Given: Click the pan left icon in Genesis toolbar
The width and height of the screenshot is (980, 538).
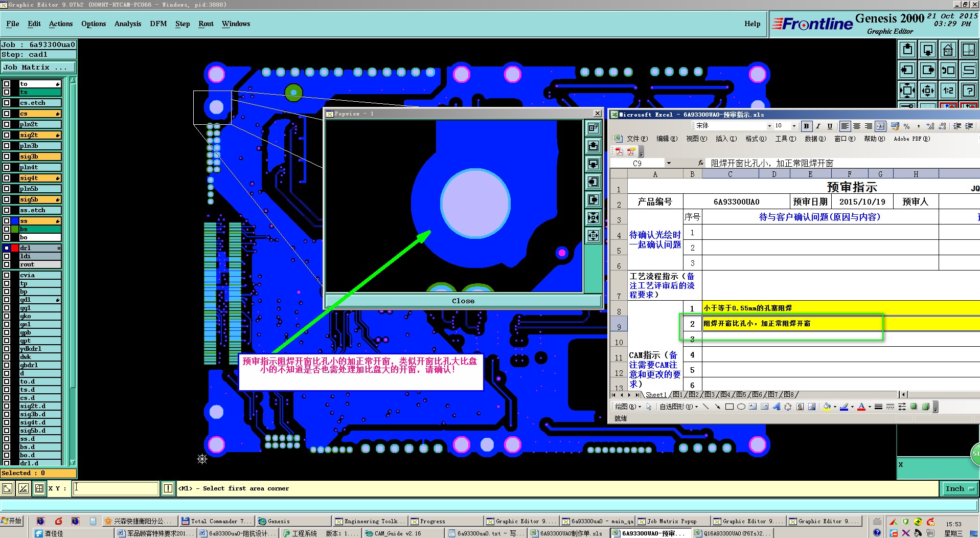Looking at the screenshot, I should point(907,70).
